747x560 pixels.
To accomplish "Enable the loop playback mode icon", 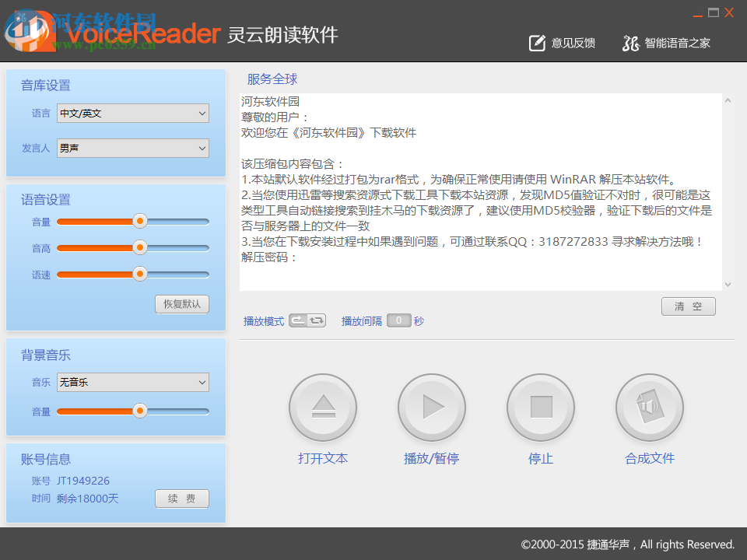I will (x=314, y=320).
